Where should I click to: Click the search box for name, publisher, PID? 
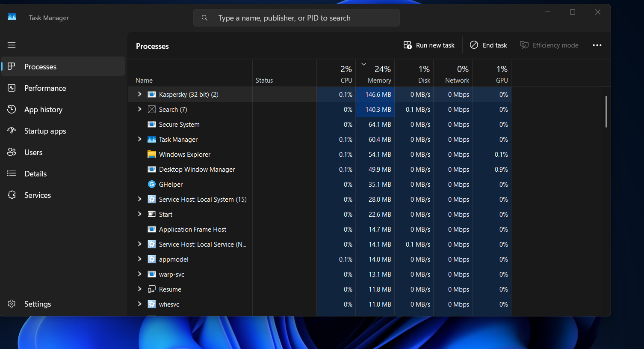[x=296, y=18]
